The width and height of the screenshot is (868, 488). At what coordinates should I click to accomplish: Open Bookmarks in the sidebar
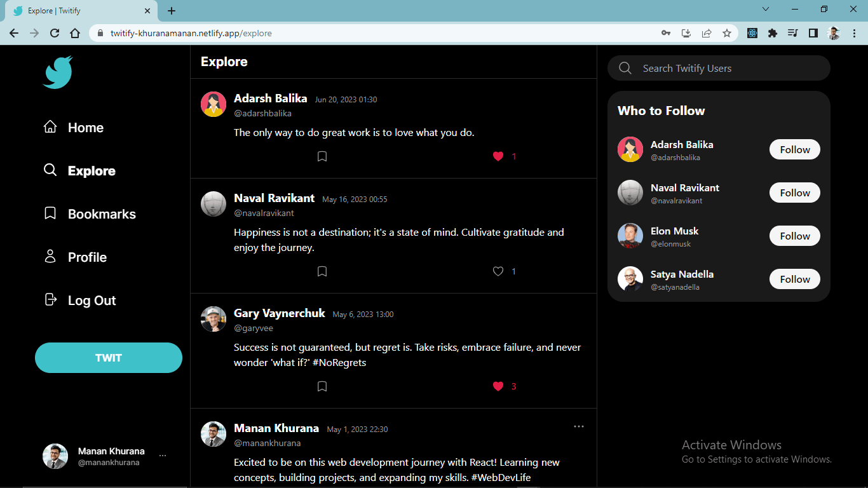[x=90, y=214]
